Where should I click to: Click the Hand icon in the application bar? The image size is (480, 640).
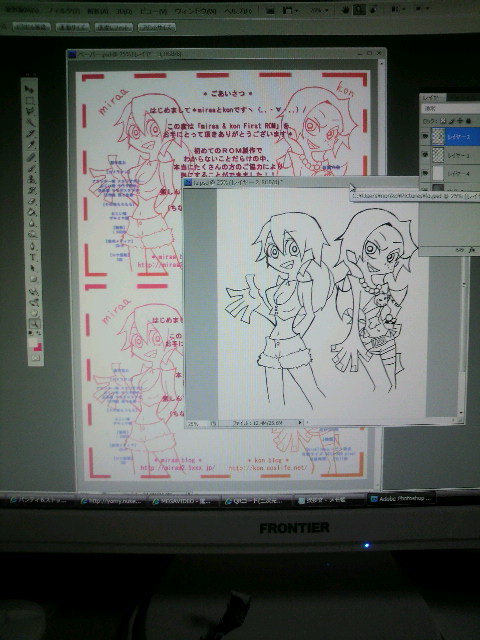(346, 10)
